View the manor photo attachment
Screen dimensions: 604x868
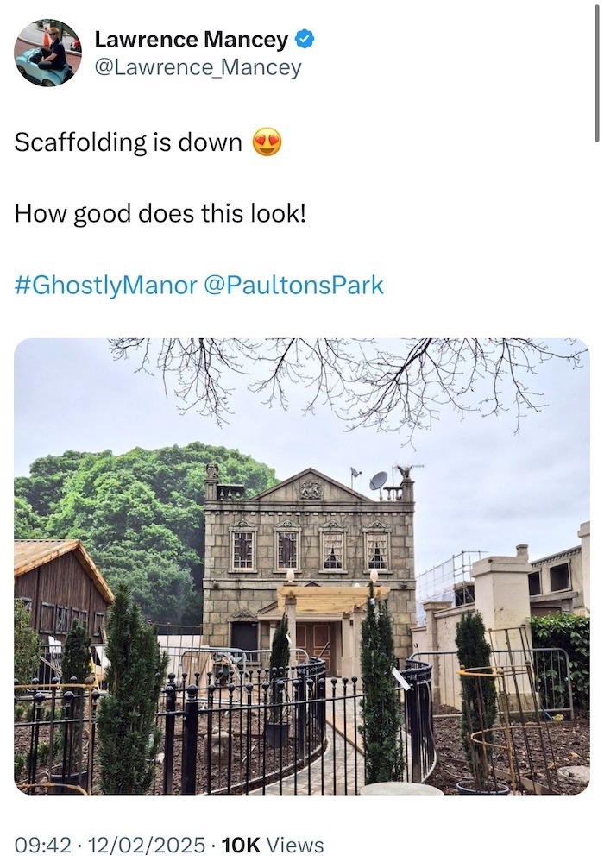tap(302, 565)
